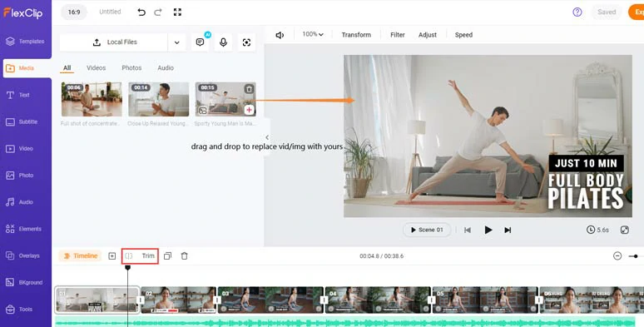
Task: Switch to the Videos tab
Action: pos(97,67)
